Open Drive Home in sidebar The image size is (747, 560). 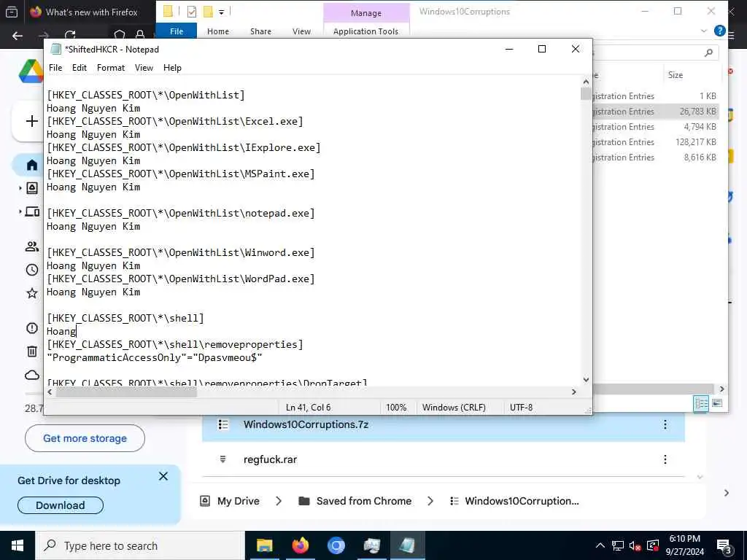[32, 166]
